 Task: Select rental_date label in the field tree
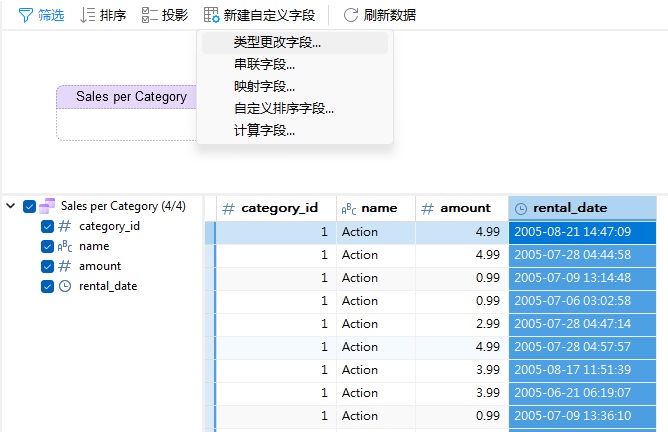pyautogui.click(x=108, y=286)
